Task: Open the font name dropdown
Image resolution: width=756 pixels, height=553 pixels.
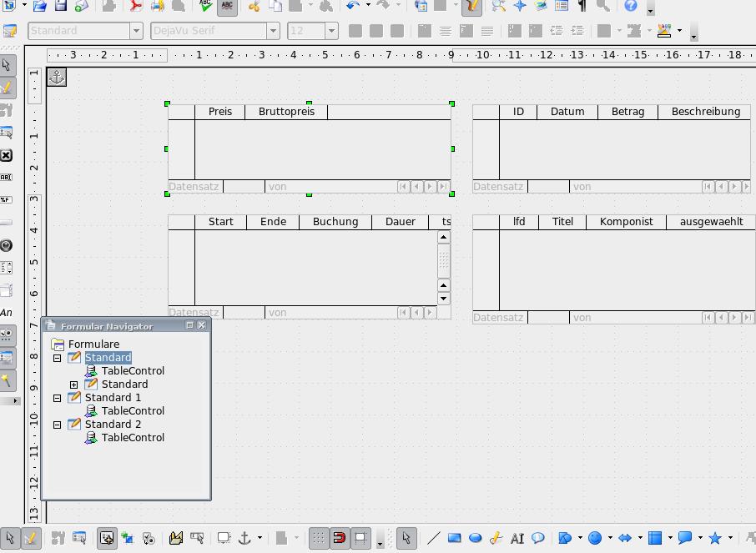Action: pos(273,31)
